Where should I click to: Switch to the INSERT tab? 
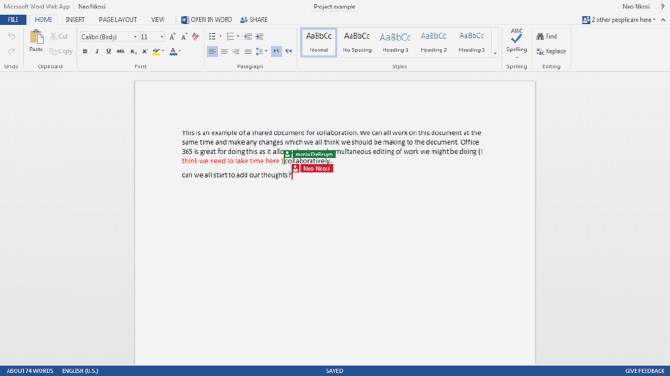tap(75, 20)
